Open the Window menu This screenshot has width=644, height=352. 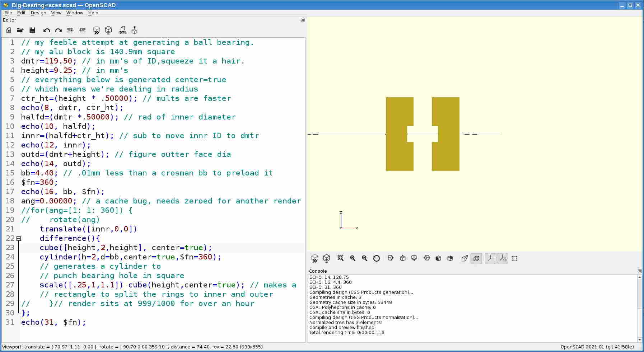[x=75, y=13]
